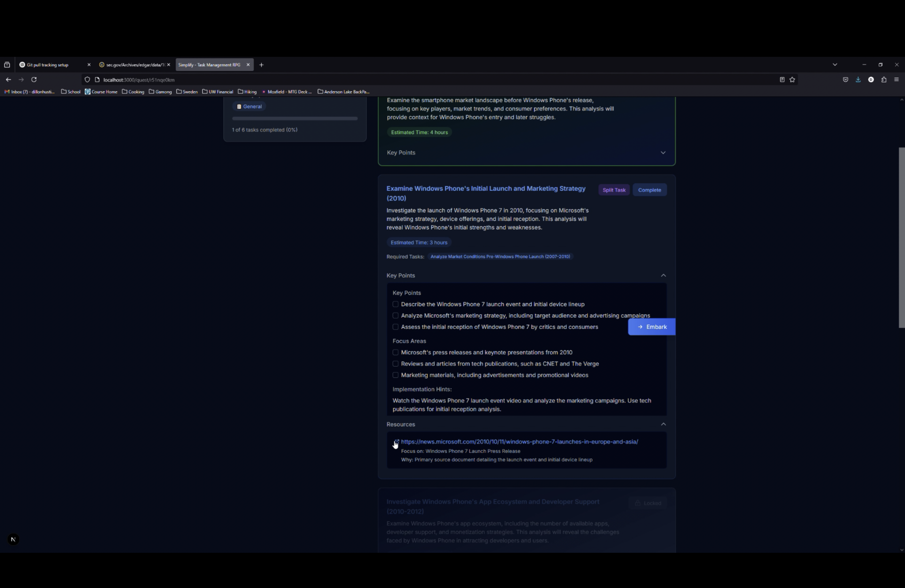
Task: Check 'Assess the initial reception' key point
Action: (x=395, y=327)
